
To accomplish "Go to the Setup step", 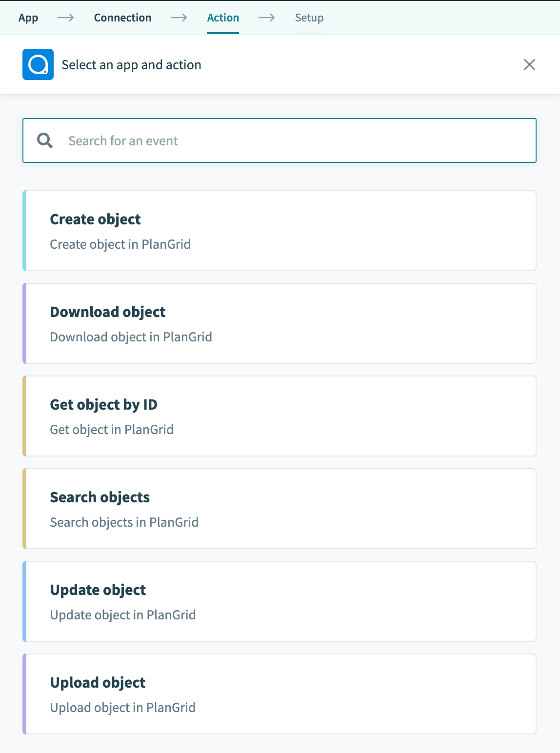I will tap(309, 18).
